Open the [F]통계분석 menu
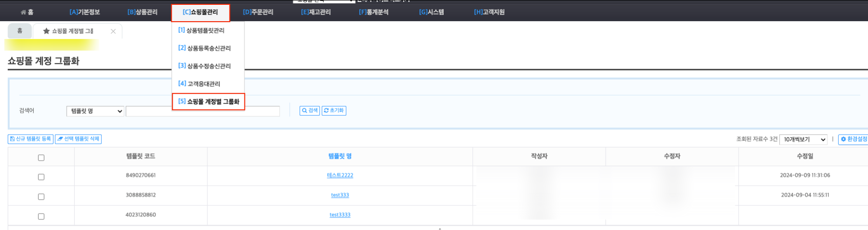Viewport: 868px width, 230px height. (374, 12)
